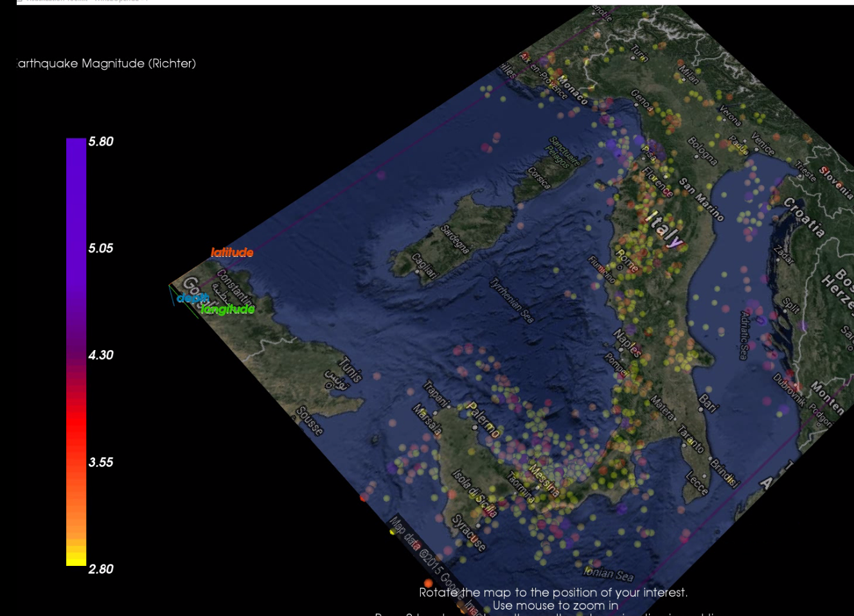This screenshot has height=616, width=854.
Task: Click the Lecce city label
Action: (697, 483)
